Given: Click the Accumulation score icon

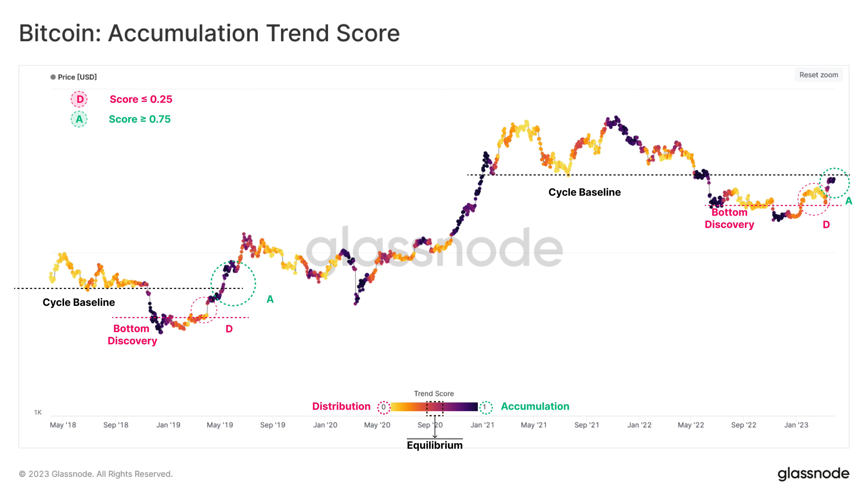Looking at the screenshot, I should pos(78,119).
